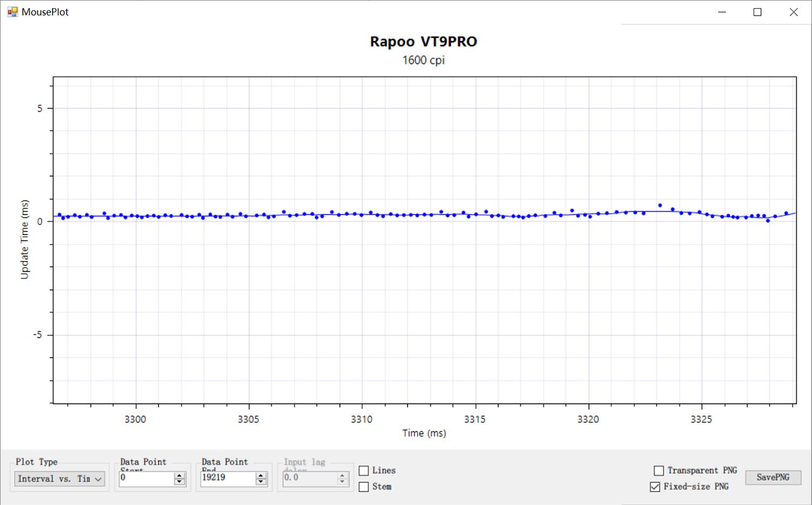Screen dimensions: 812x505
Task: Decrease Data Point End using down arrow
Action: (x=261, y=482)
